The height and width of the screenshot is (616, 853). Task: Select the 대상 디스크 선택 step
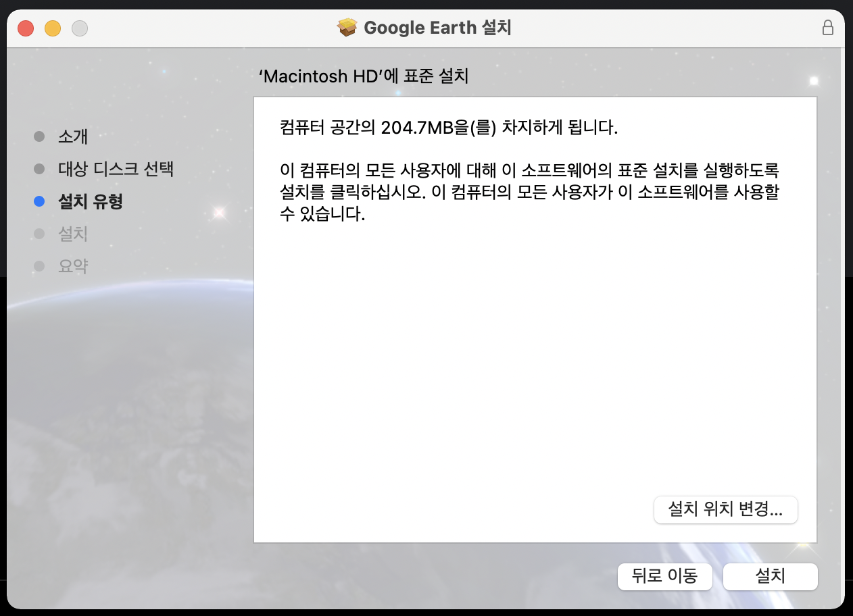[x=116, y=169]
